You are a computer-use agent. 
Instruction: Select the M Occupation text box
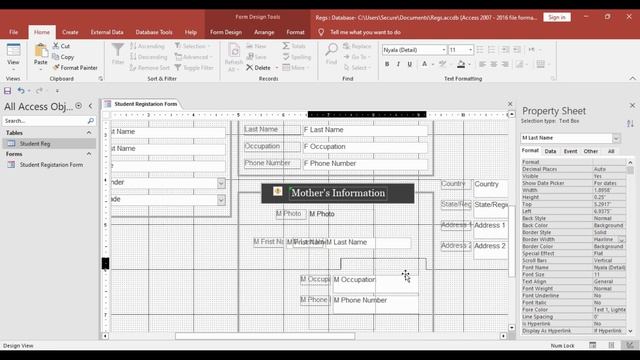pos(376,284)
